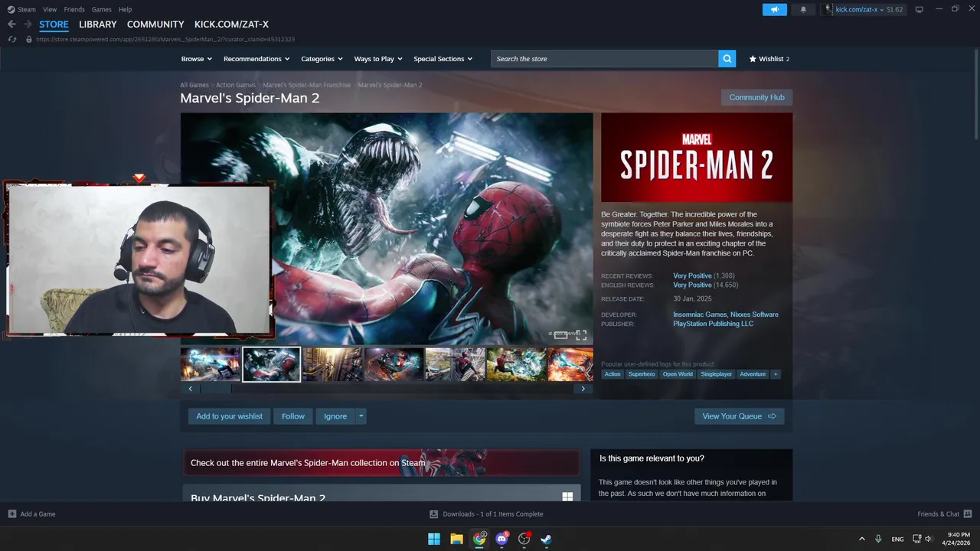This screenshot has height=551, width=980.
Task: Click the Ignore button
Action: (x=335, y=416)
